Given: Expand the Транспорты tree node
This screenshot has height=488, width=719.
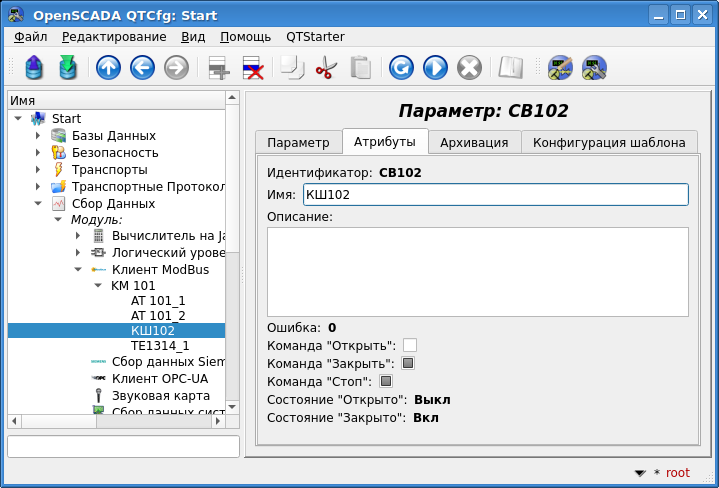Looking at the screenshot, I should [x=38, y=169].
